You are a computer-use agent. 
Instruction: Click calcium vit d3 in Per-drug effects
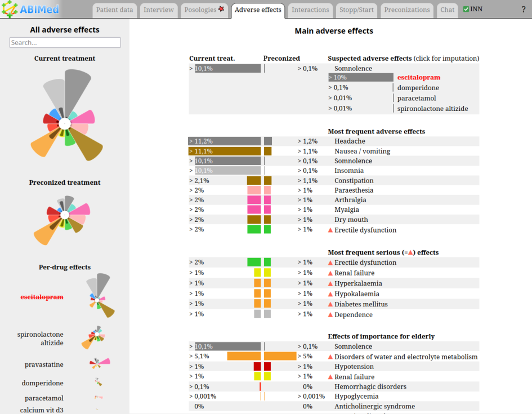42,410
